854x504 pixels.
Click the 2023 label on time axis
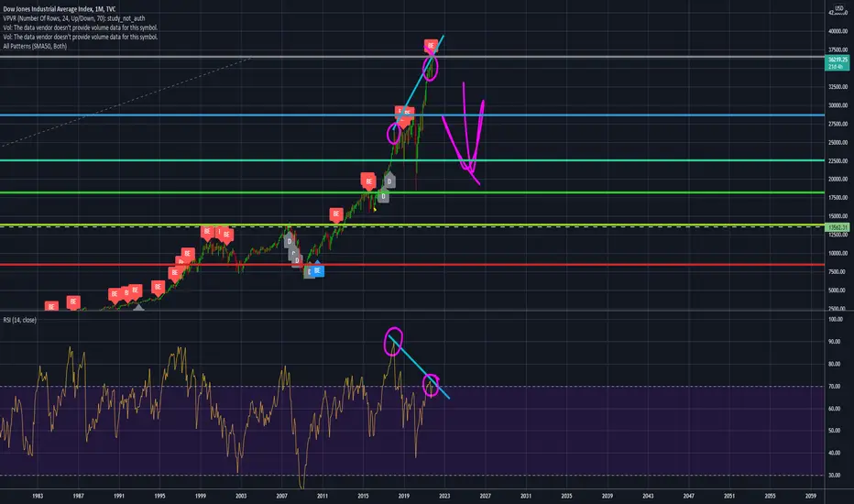pyautogui.click(x=444, y=496)
